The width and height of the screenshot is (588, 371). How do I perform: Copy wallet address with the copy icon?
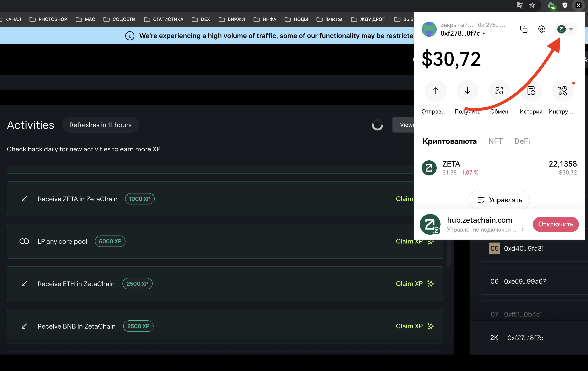[524, 29]
